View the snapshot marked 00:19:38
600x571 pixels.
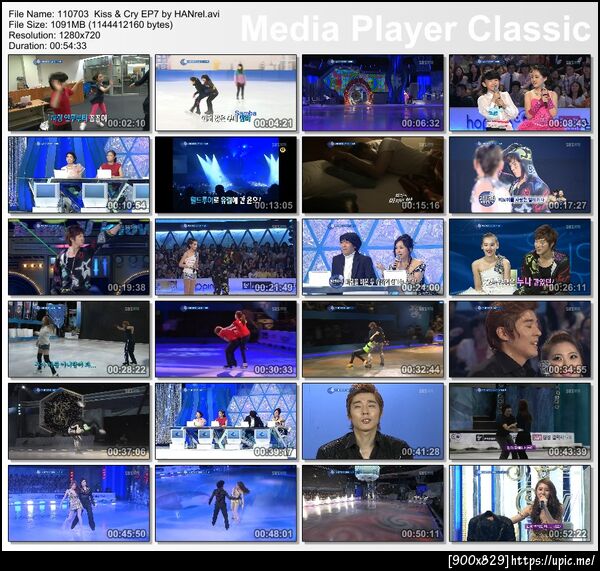(x=79, y=257)
